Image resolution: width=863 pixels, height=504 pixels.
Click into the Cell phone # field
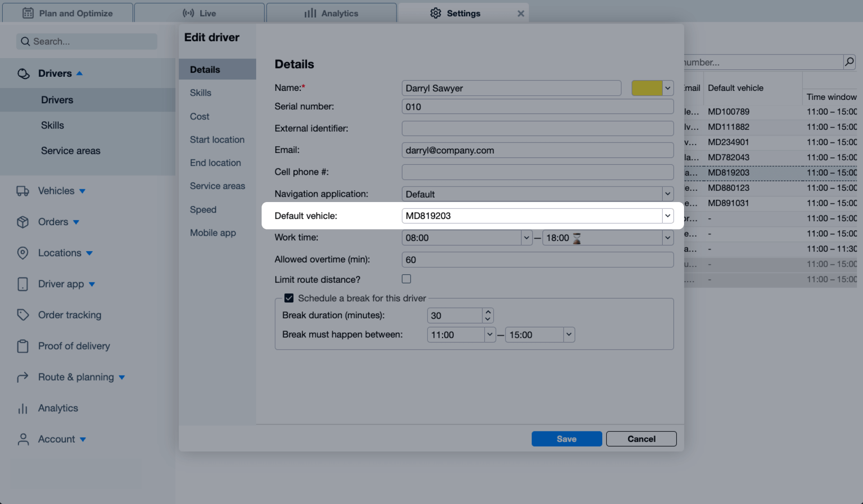[x=537, y=172]
